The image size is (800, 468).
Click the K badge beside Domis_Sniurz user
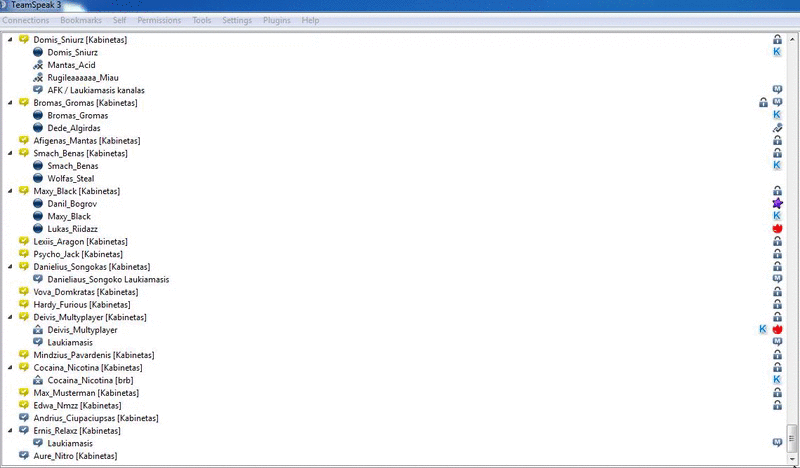pyautogui.click(x=777, y=52)
